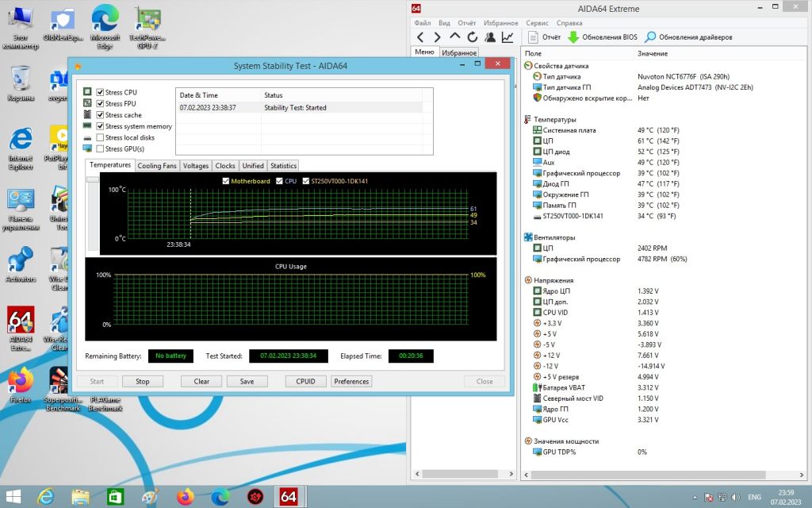Open driver updates (Обновления драйверов)

pyautogui.click(x=689, y=37)
